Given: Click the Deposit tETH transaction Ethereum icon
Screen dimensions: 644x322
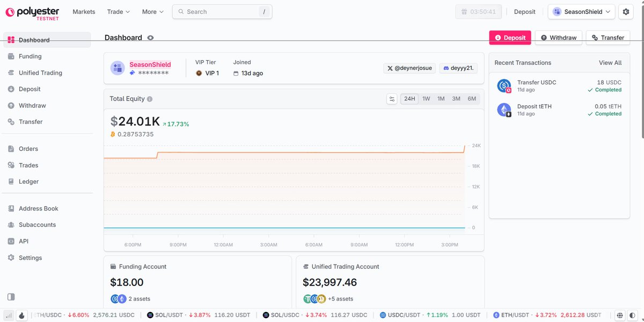Looking at the screenshot, I should (x=504, y=110).
